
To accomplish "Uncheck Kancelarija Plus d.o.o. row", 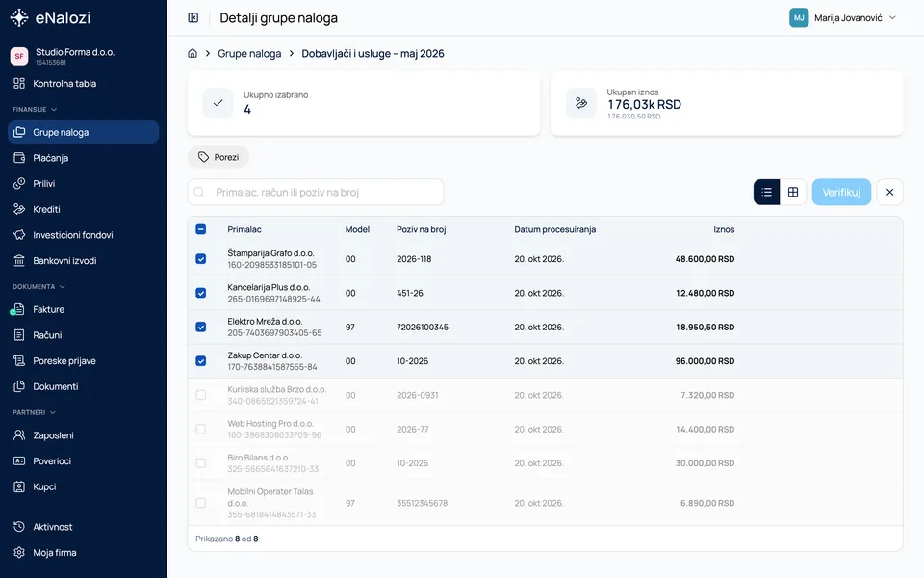I will (201, 293).
